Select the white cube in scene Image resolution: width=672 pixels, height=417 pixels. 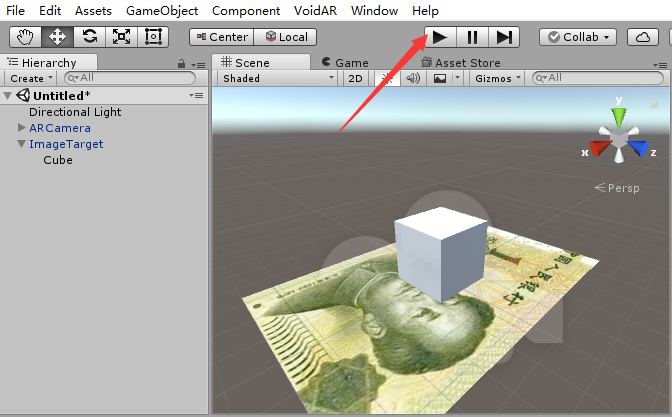441,254
